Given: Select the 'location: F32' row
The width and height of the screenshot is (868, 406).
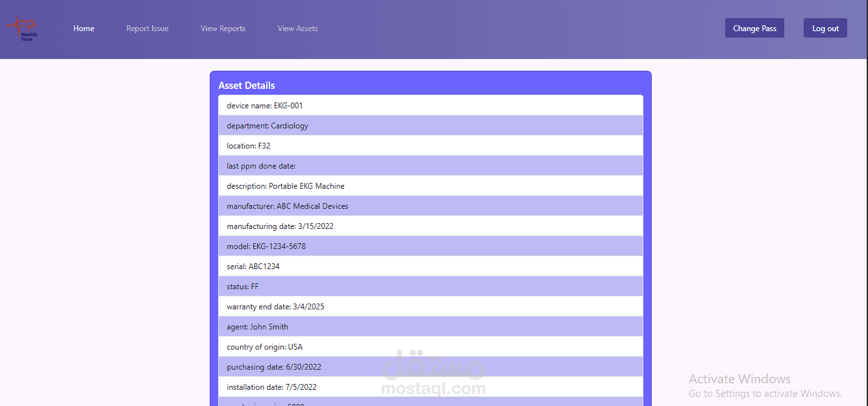Looking at the screenshot, I should click(430, 146).
